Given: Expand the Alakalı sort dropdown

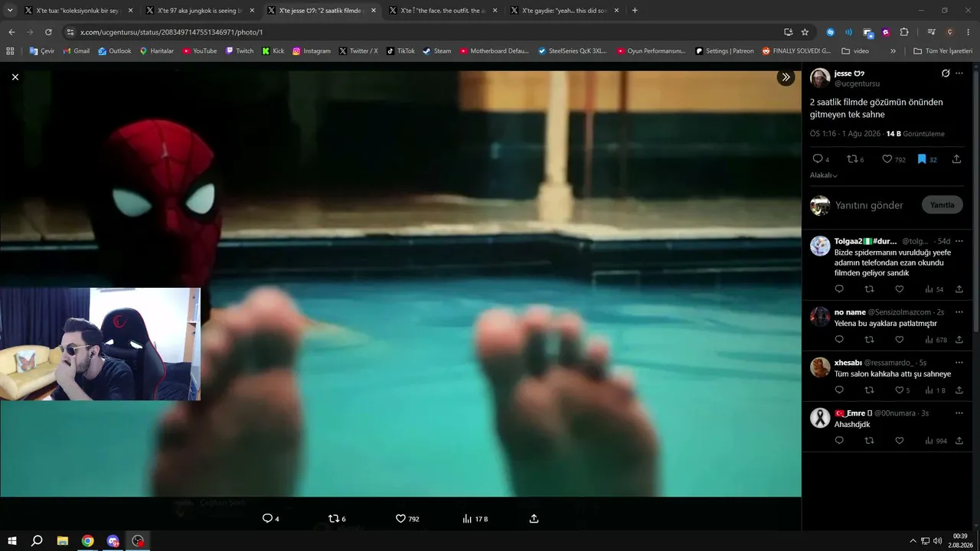Looking at the screenshot, I should tap(824, 175).
